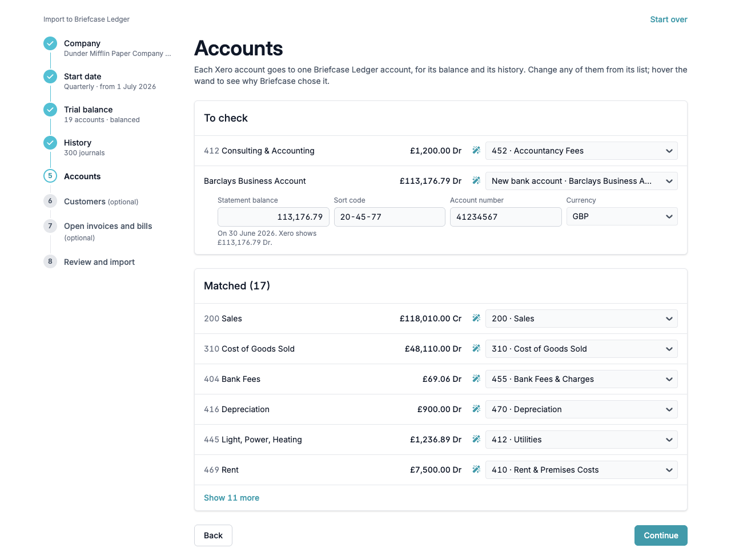Click the Start date step checkmark icon
Image resolution: width=731 pixels, height=560 pixels.
click(50, 76)
